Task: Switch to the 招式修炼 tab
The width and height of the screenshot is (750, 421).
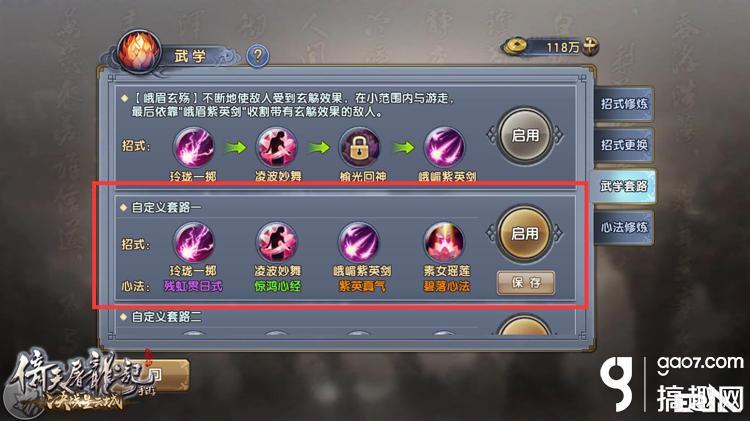Action: coord(624,103)
